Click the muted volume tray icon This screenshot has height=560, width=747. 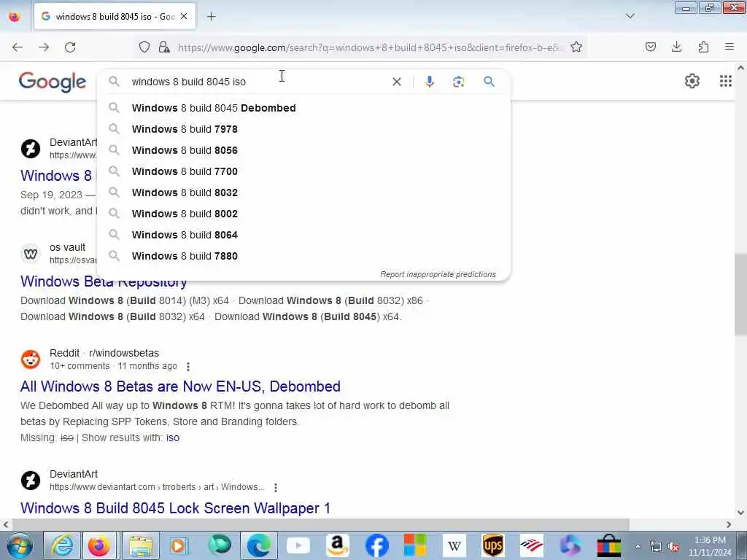673,547
